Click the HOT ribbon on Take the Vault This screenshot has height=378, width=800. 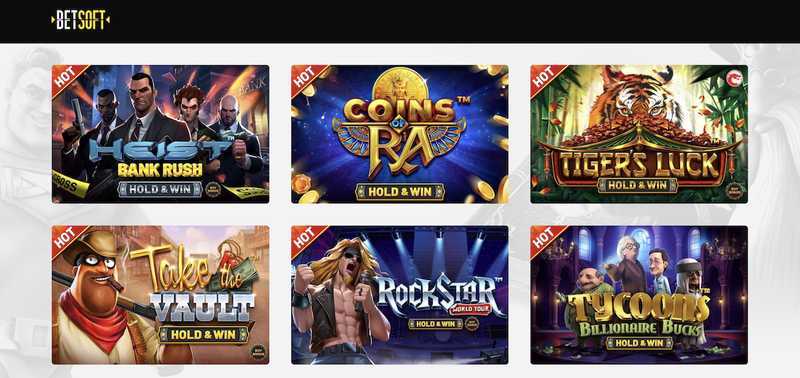click(x=68, y=239)
